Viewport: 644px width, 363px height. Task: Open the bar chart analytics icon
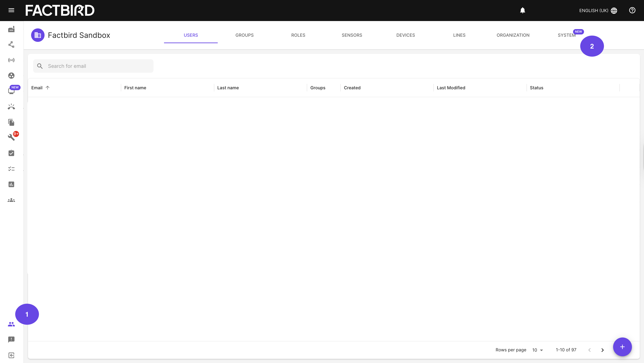point(11,184)
